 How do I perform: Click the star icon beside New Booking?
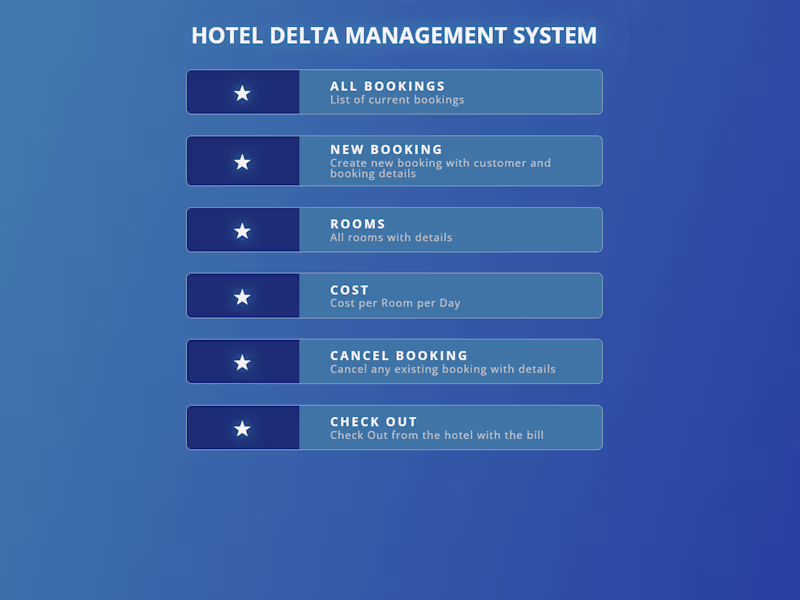point(242,162)
